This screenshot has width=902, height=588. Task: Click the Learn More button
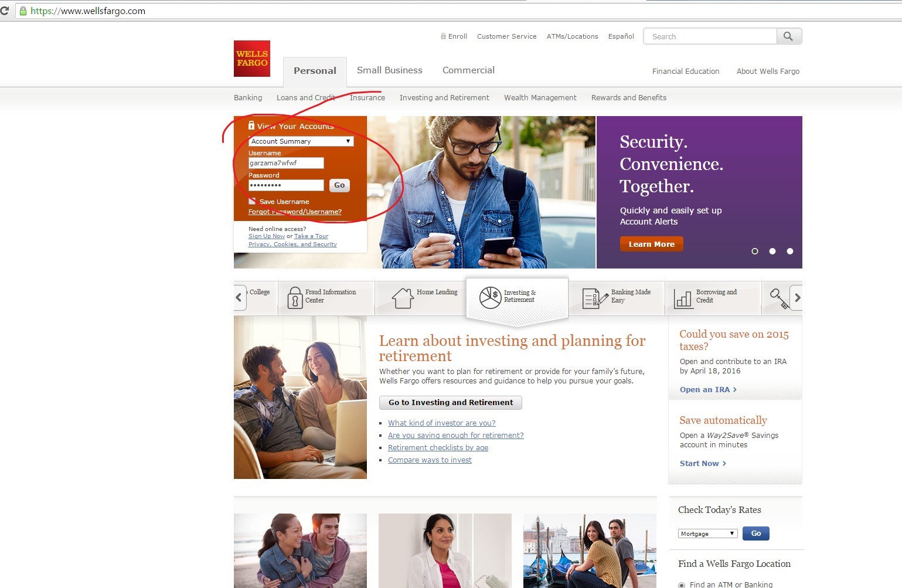point(652,244)
